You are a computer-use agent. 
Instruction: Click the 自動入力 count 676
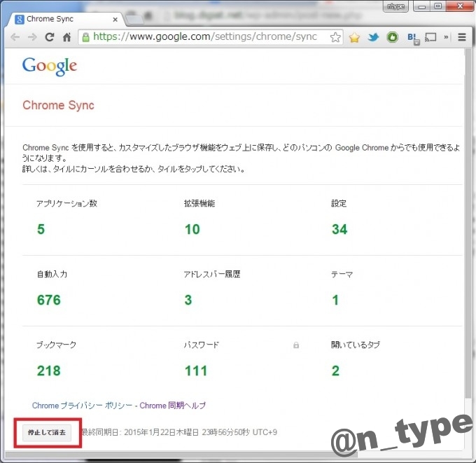49,300
